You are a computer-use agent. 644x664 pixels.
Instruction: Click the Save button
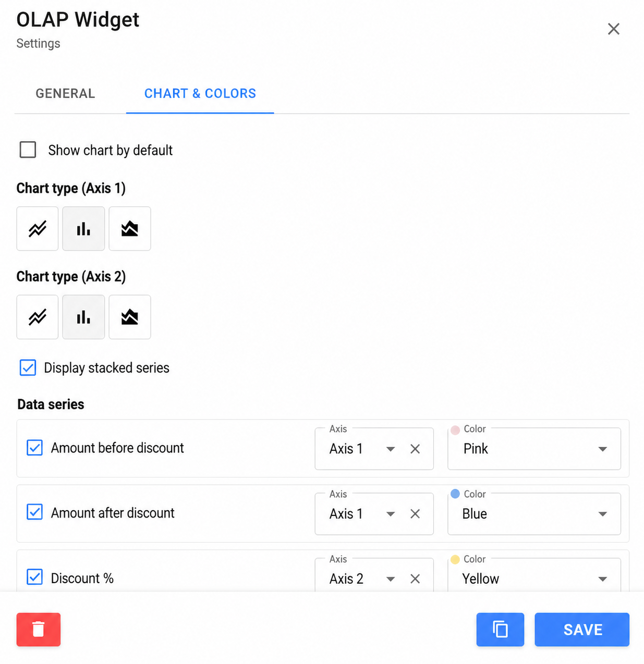[582, 630]
